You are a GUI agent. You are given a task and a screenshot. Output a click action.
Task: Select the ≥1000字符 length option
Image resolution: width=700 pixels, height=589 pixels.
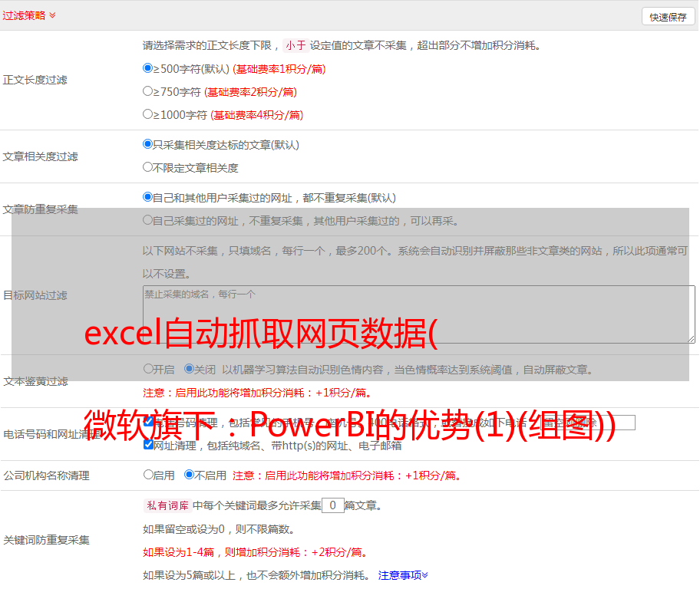point(148,114)
